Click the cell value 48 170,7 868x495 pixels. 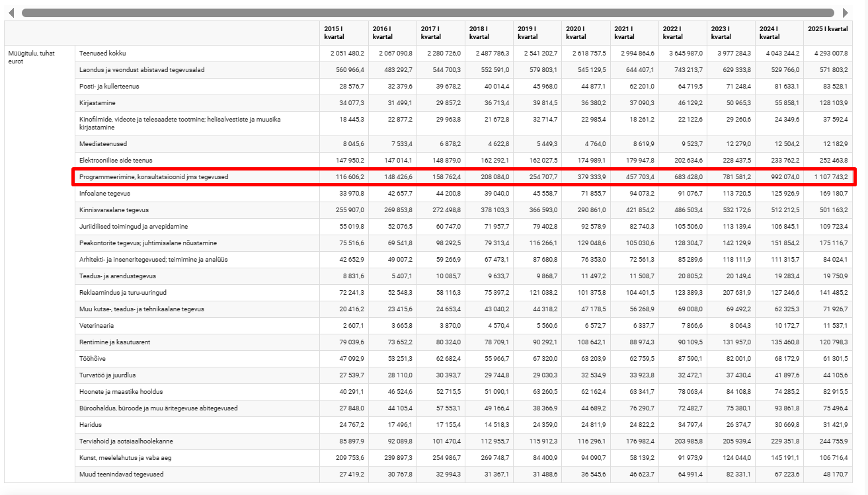pyautogui.click(x=836, y=475)
